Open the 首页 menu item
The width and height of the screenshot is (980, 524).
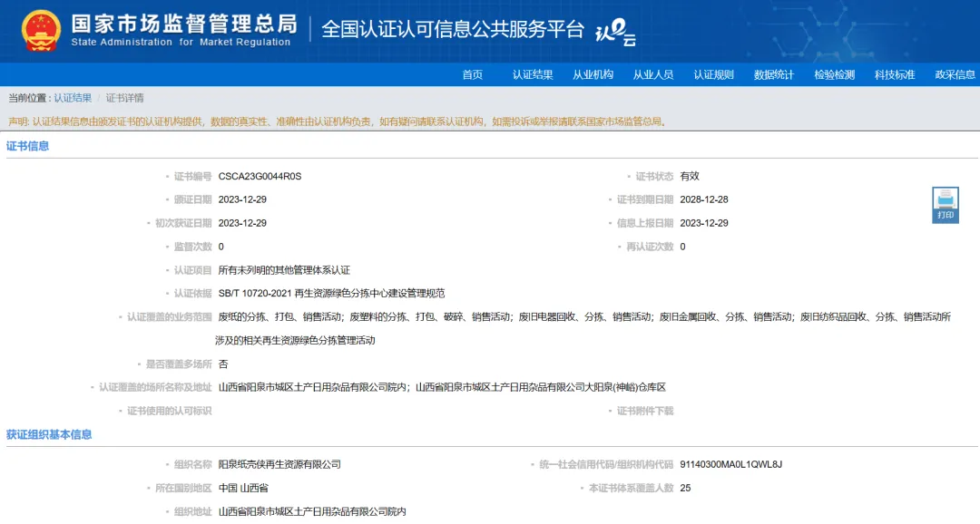pyautogui.click(x=473, y=75)
